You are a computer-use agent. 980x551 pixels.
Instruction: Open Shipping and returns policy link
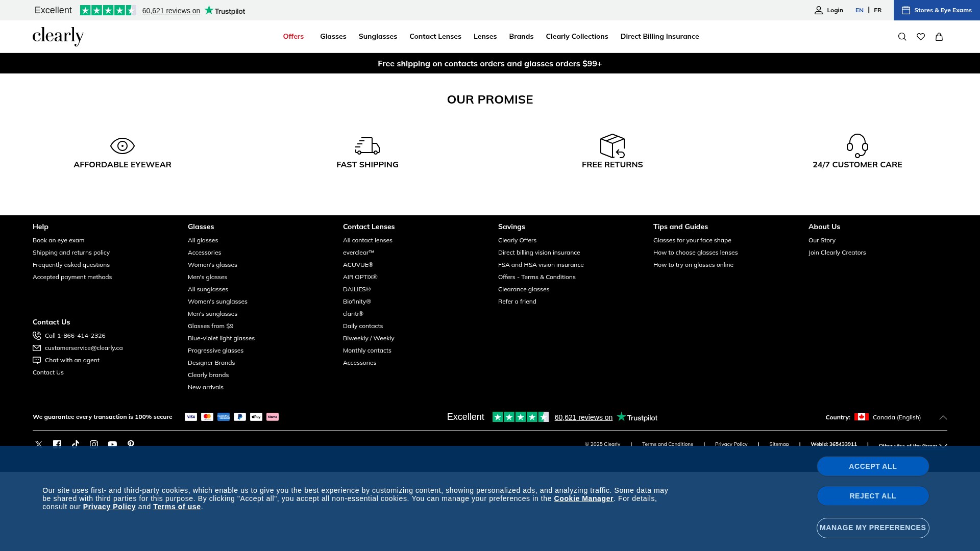[71, 253]
